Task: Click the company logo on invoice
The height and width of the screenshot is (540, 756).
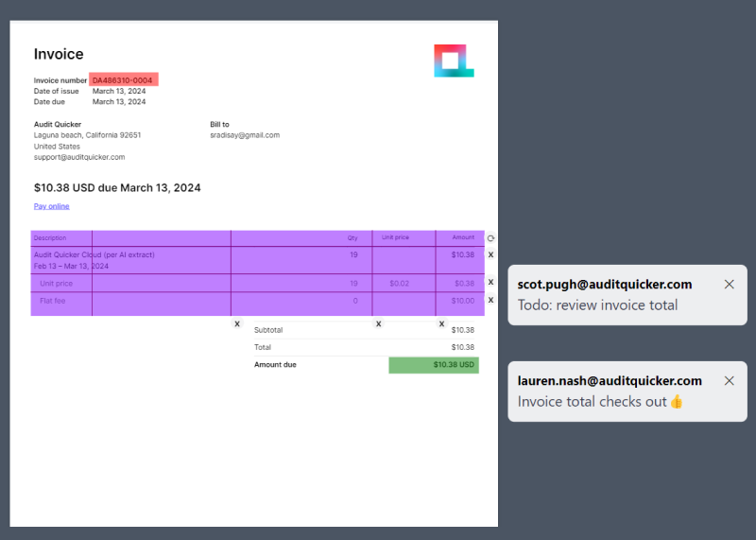Action: pos(454,61)
